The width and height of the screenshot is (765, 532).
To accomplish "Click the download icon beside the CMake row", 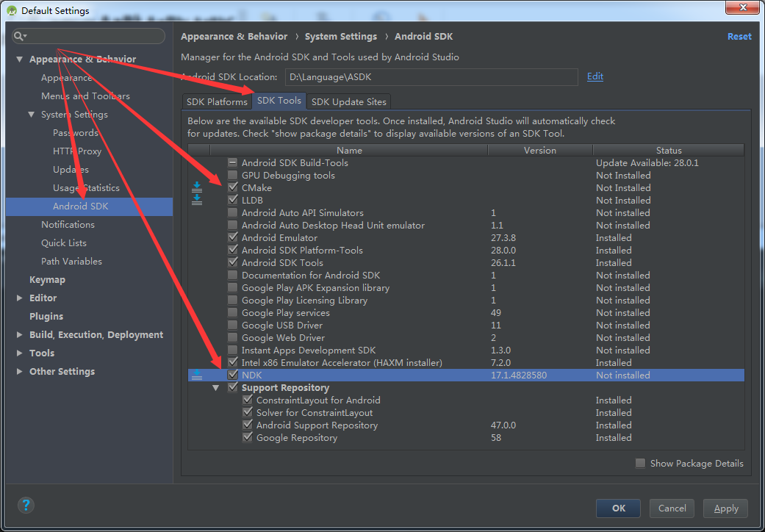I will pyautogui.click(x=197, y=187).
